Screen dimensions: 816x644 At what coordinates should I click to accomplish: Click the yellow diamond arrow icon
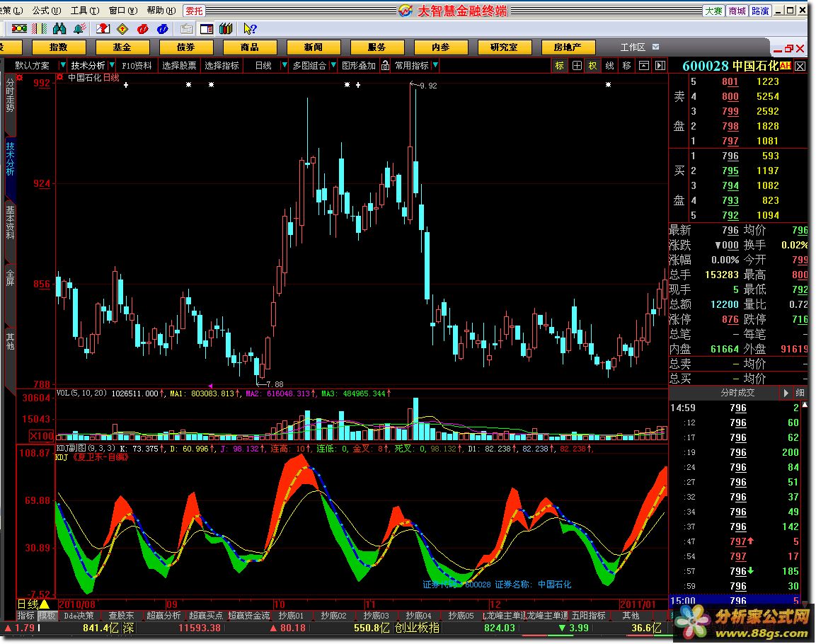(123, 28)
